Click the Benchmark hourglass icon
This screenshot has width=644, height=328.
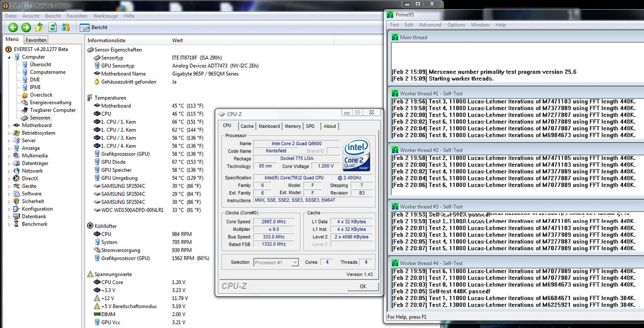tap(17, 224)
